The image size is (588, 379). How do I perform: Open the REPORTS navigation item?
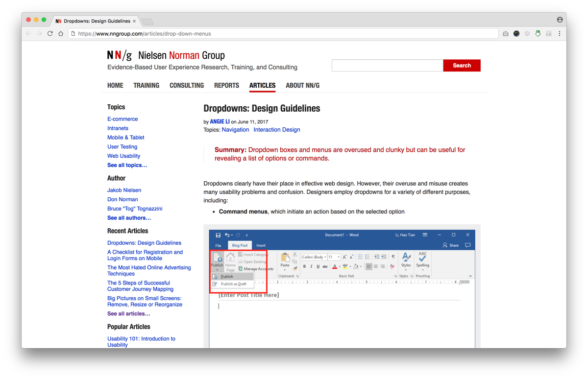226,85
